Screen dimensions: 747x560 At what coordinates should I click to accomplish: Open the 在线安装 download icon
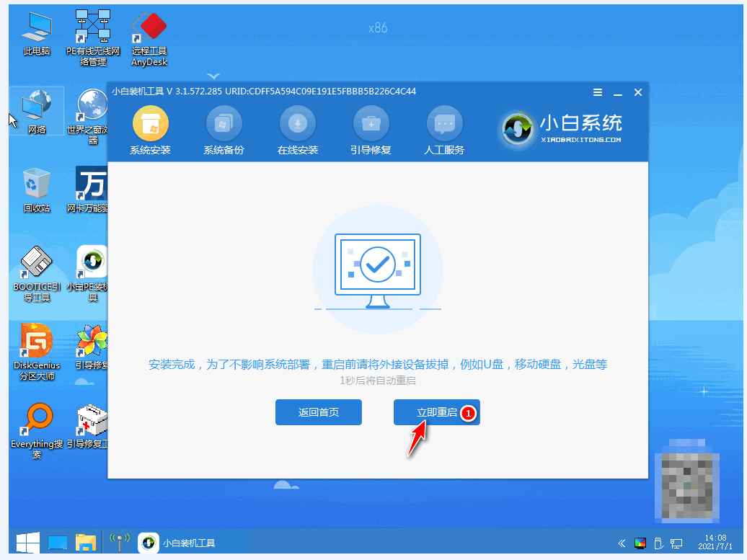[298, 123]
